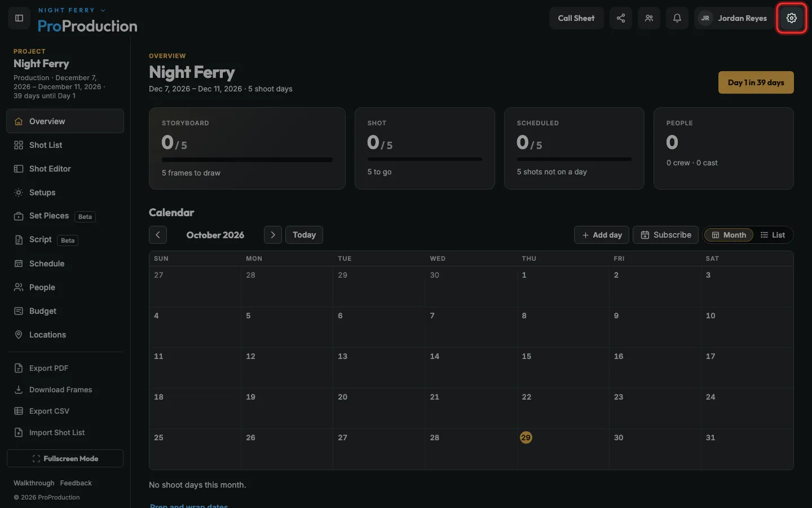Open the Storyboard 0/5 stat card
Screen dimensions: 812x508
(x=247, y=148)
